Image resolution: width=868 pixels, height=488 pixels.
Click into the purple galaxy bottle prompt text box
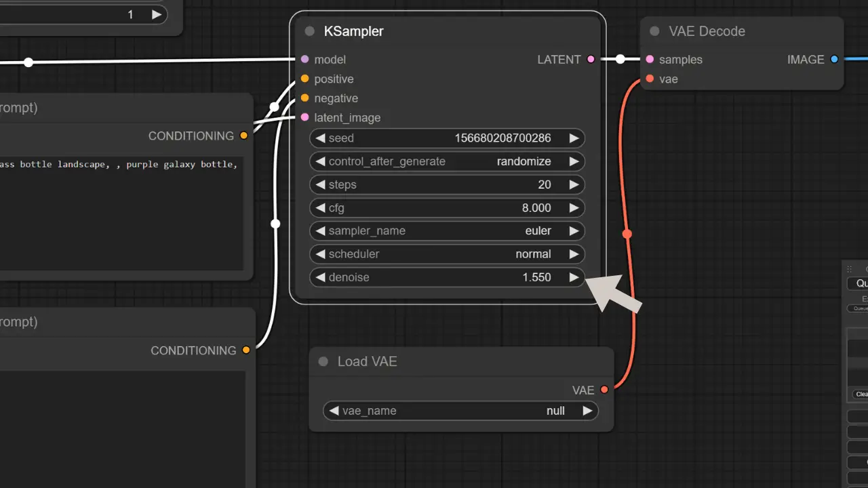click(x=121, y=212)
